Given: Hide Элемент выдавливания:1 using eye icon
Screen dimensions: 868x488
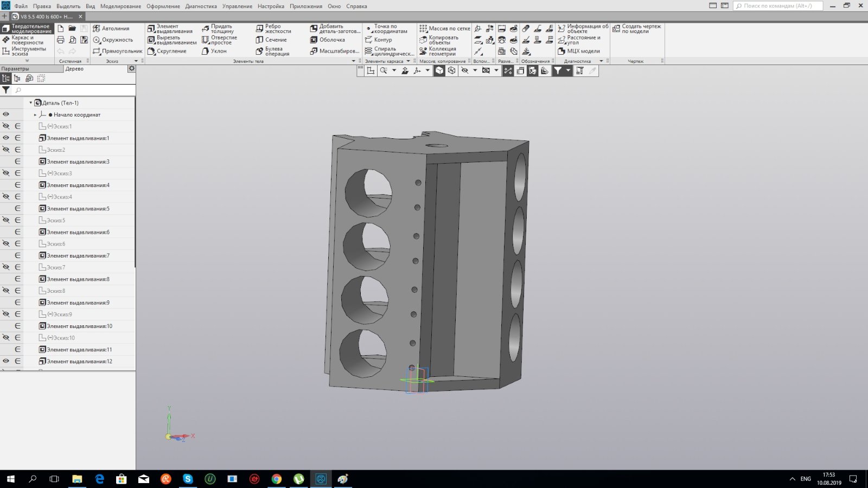Looking at the screenshot, I should (6, 138).
